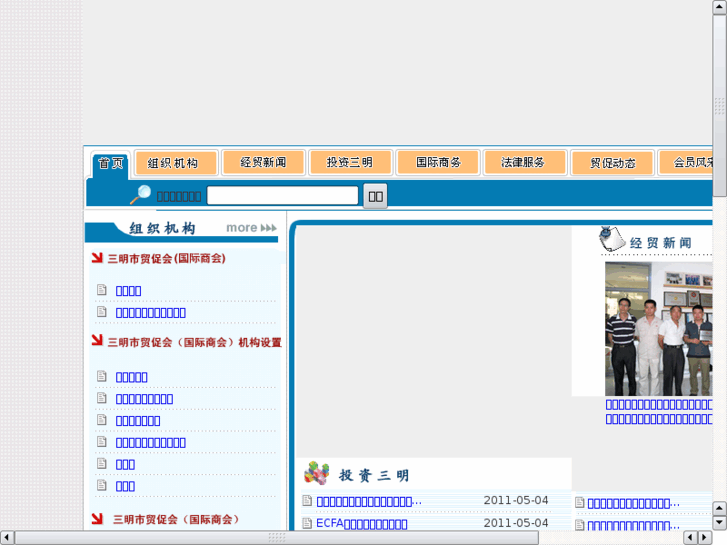Open the third link under 机构设置
727x545 pixels.
pyautogui.click(x=138, y=421)
